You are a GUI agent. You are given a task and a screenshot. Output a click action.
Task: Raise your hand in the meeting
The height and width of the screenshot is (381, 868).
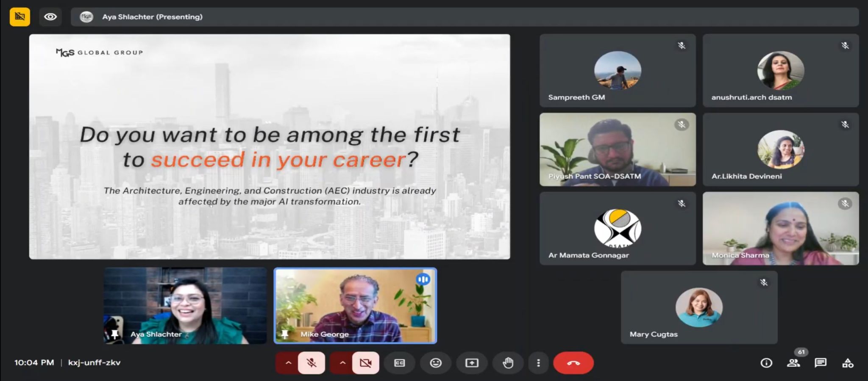click(x=508, y=363)
